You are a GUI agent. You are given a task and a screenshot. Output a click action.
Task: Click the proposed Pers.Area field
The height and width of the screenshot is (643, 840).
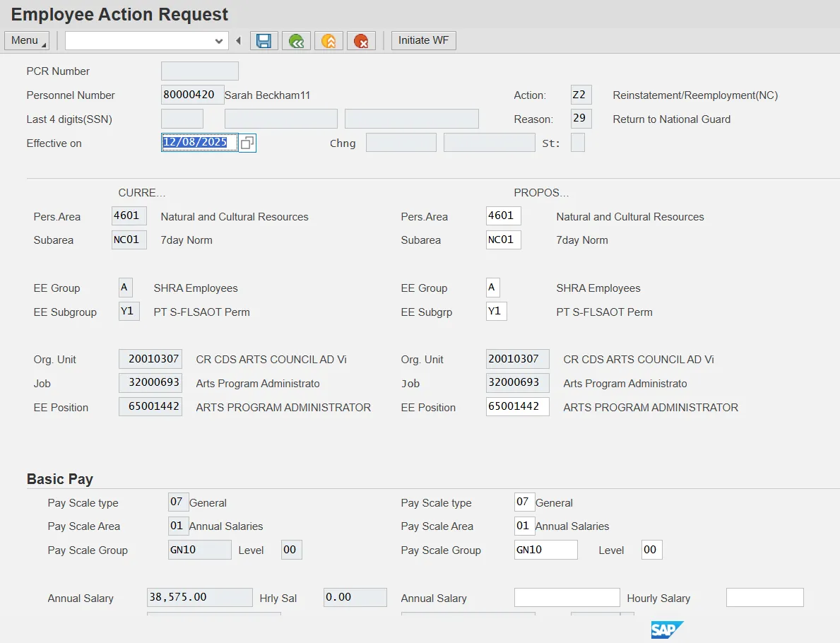coord(503,216)
